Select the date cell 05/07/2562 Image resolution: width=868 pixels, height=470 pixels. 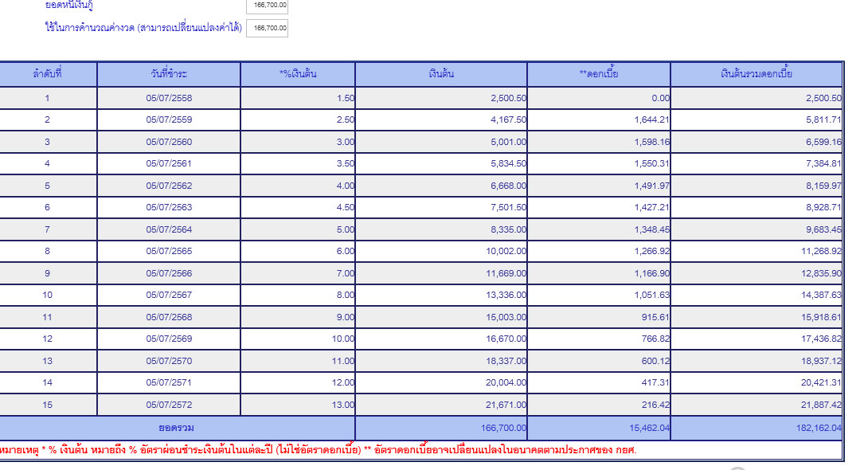click(x=169, y=186)
